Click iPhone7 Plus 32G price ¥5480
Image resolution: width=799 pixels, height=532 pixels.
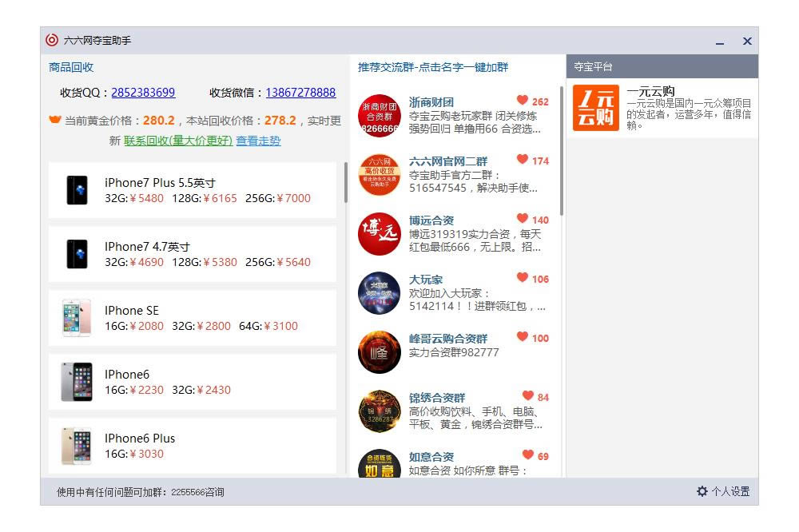coord(147,198)
